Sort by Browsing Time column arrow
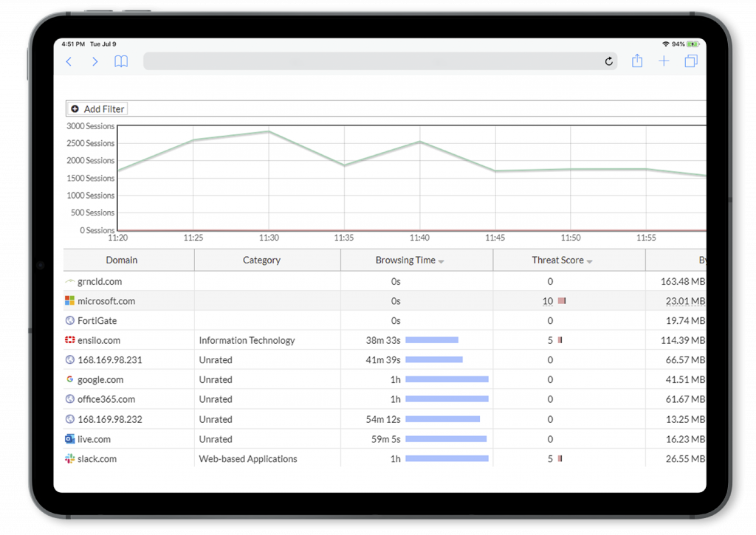This screenshot has height=535, width=756. (x=441, y=261)
